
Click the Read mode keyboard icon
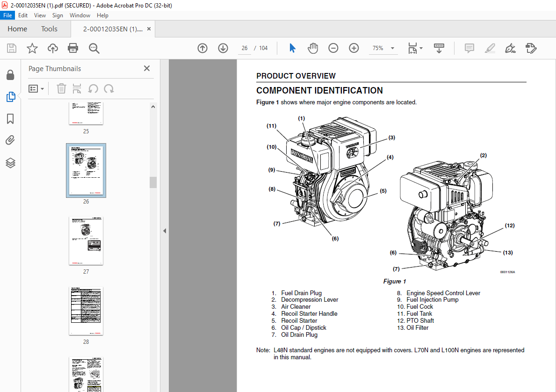(439, 48)
